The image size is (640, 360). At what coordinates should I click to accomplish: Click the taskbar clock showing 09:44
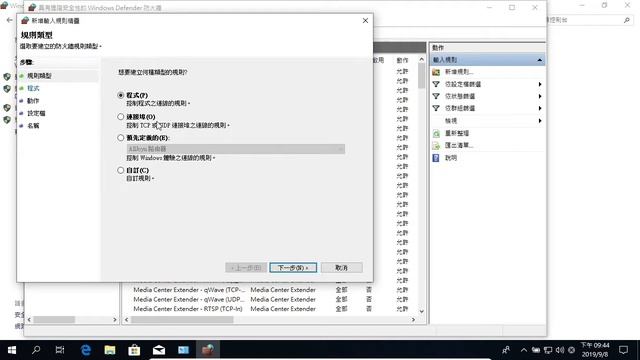point(595,350)
